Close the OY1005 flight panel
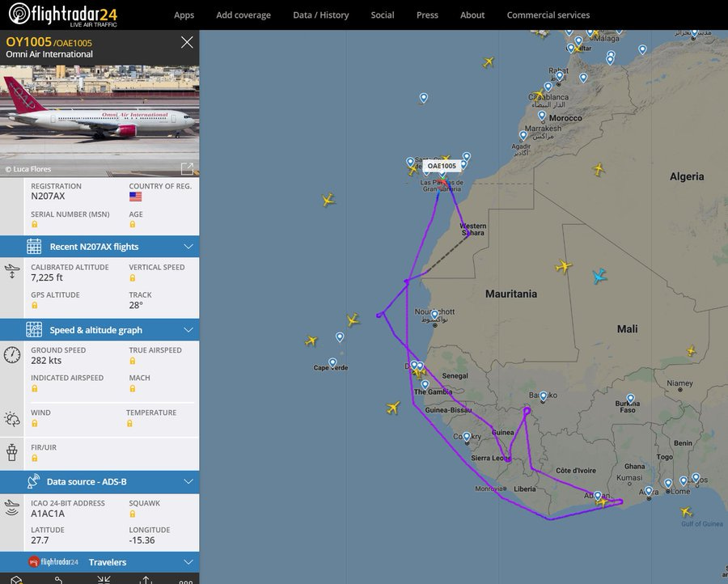728x584 pixels. coord(187,42)
